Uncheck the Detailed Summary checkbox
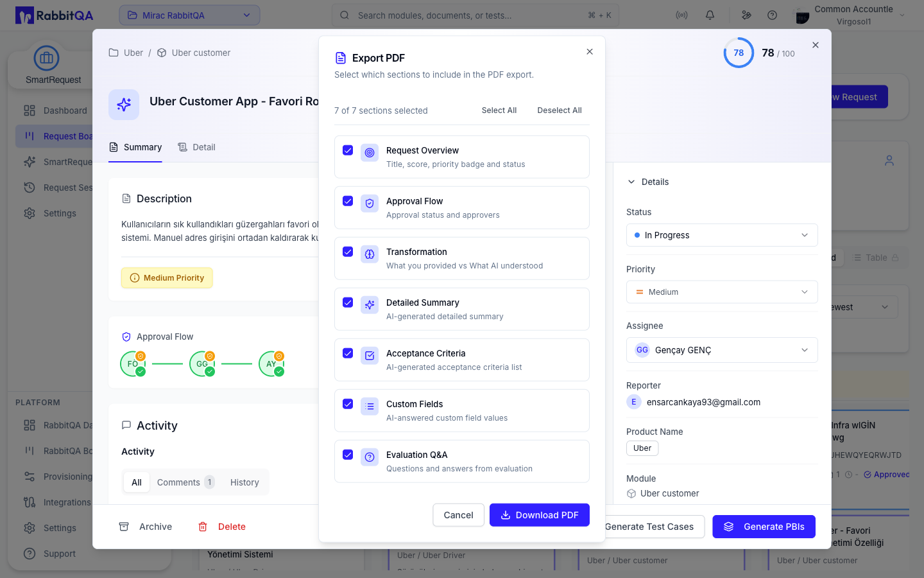 pyautogui.click(x=348, y=302)
